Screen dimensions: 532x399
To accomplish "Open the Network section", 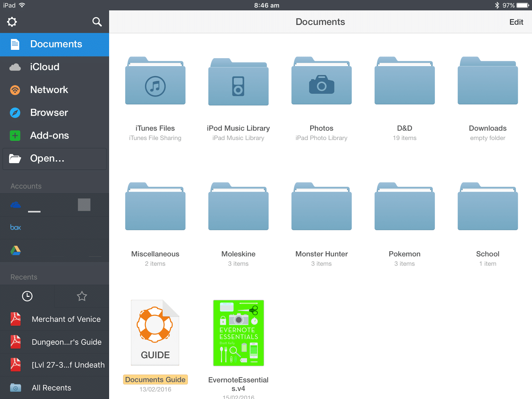I will 49,90.
